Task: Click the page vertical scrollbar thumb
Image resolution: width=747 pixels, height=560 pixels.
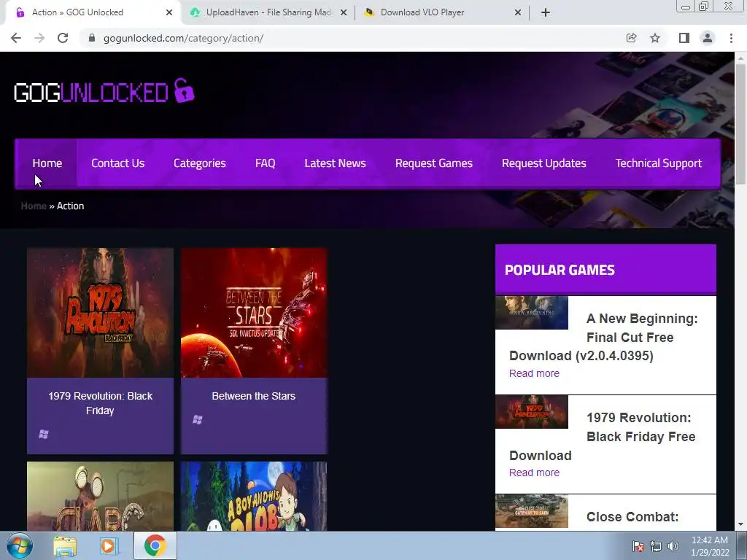Action: 740,122
